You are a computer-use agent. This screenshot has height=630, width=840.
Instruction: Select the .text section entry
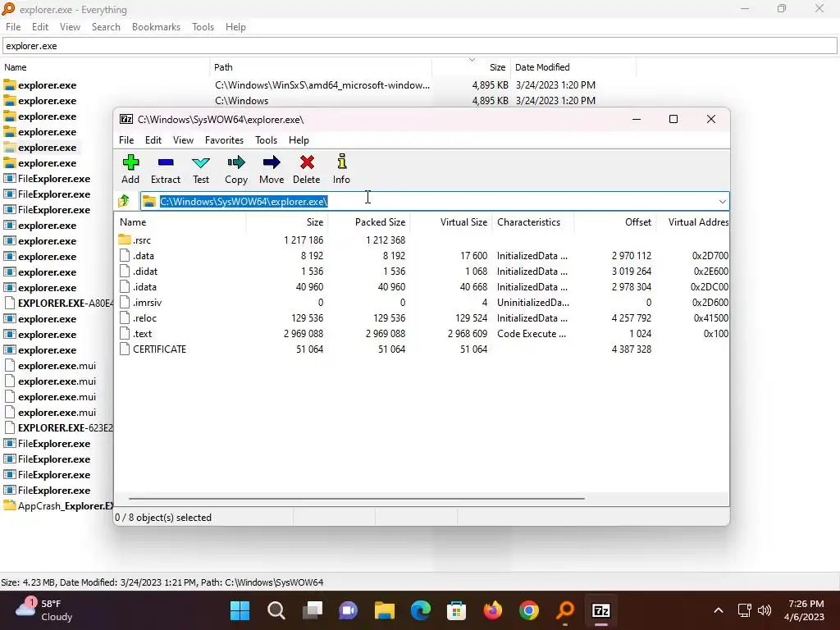[x=143, y=333]
